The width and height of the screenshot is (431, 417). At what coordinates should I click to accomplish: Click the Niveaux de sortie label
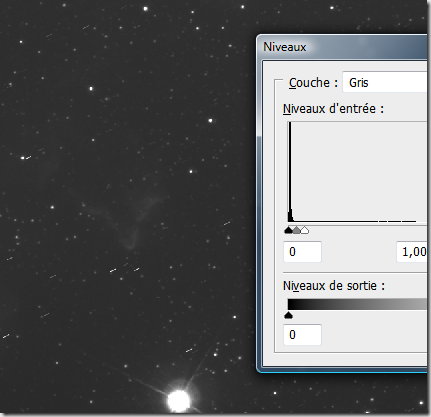pyautogui.click(x=334, y=286)
